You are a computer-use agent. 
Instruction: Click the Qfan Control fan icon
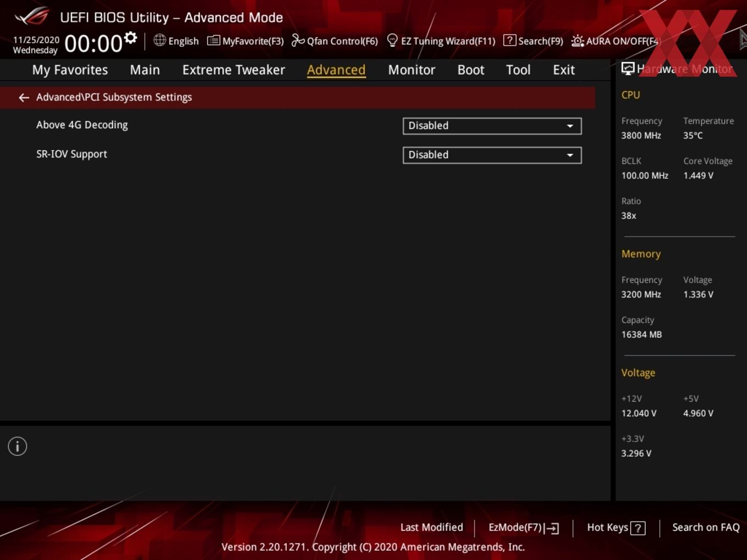[298, 40]
